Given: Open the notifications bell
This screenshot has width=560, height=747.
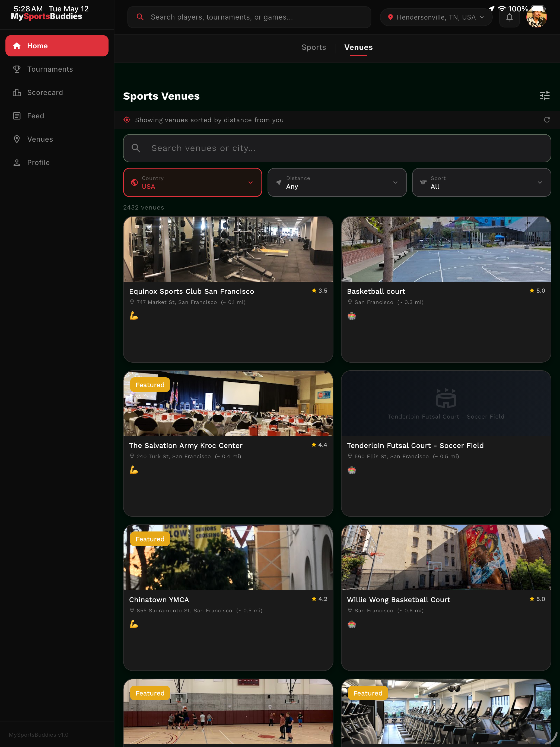Looking at the screenshot, I should pyautogui.click(x=509, y=17).
